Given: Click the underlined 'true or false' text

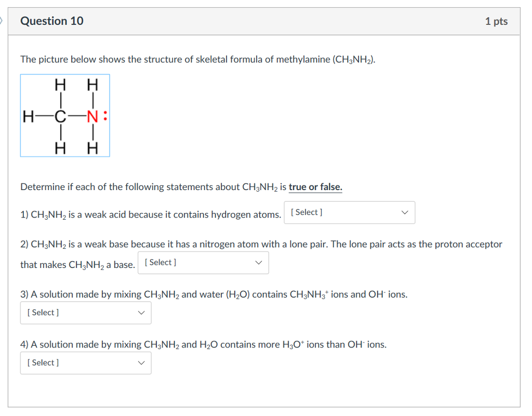Looking at the screenshot, I should point(315,186).
